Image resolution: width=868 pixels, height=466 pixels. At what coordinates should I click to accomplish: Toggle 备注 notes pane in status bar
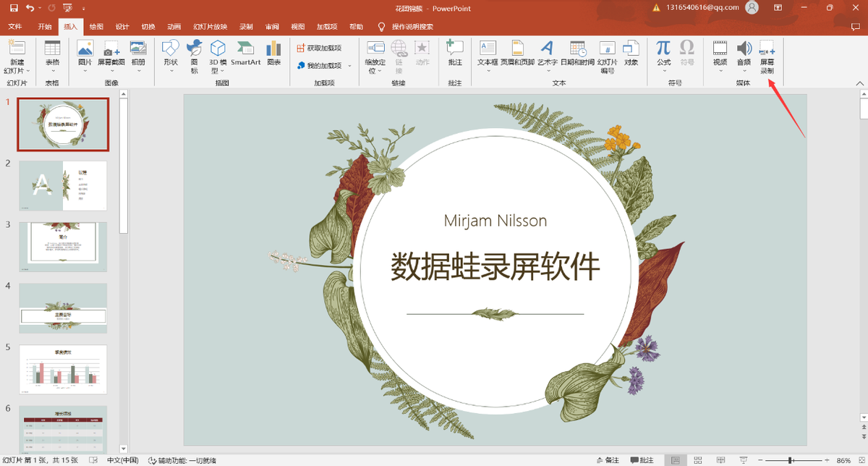(x=606, y=460)
